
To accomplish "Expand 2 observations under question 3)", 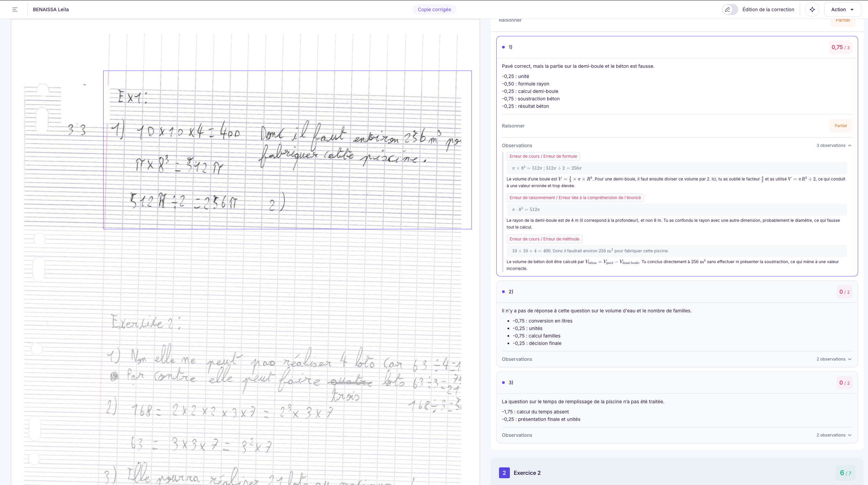I will [x=834, y=435].
